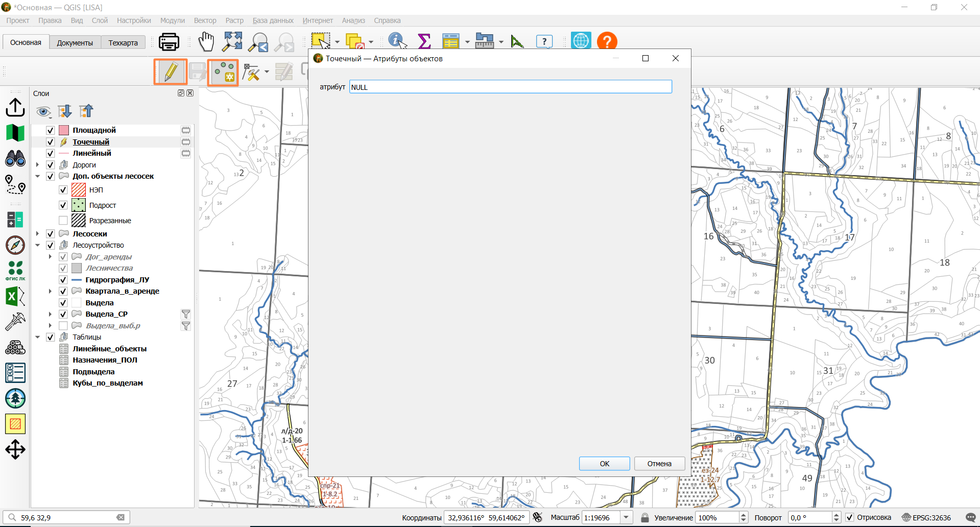980x527 pixels.
Task: Toggle the Отрисовка render checkbox
Action: click(850, 517)
